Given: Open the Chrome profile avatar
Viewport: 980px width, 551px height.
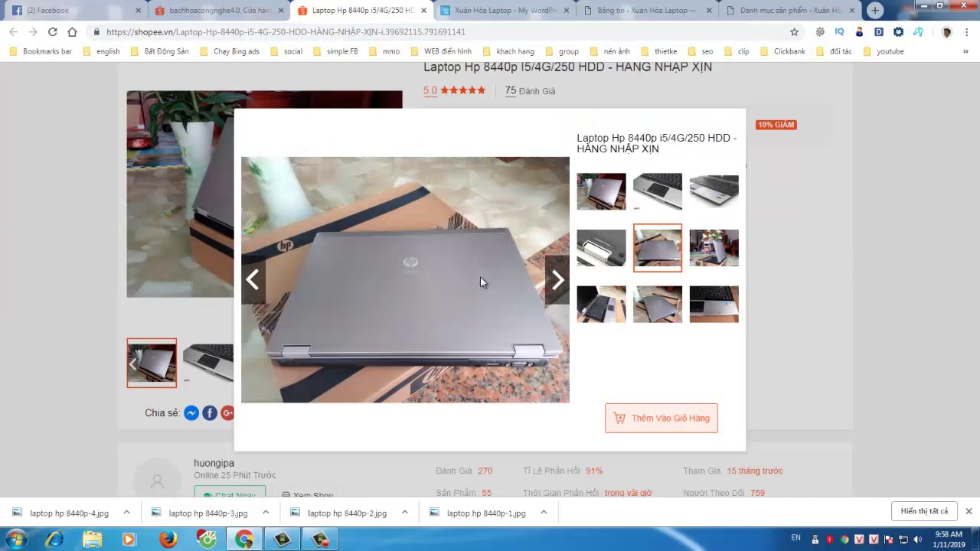Looking at the screenshot, I should click(946, 32).
